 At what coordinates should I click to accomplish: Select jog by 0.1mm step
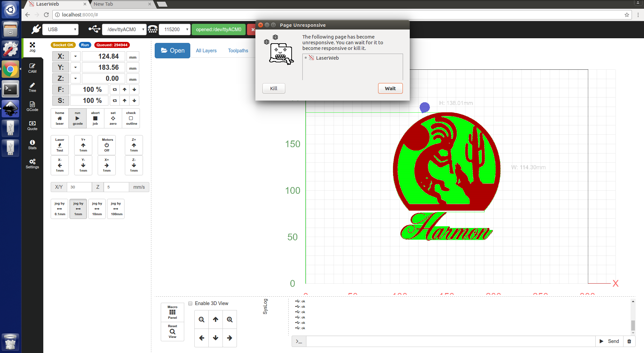tap(60, 209)
